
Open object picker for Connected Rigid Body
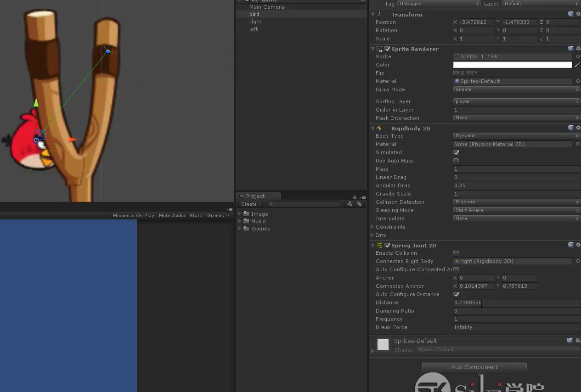coord(578,261)
